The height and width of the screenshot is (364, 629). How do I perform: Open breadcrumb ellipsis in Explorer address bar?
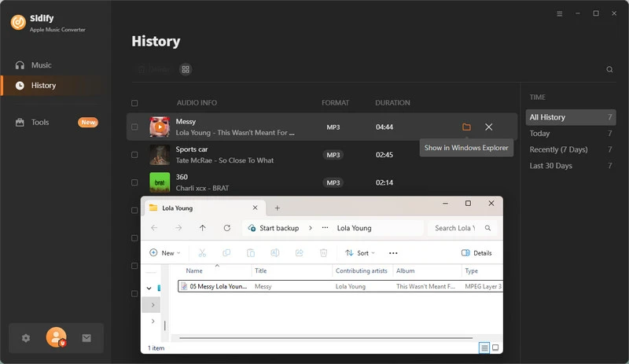click(325, 228)
